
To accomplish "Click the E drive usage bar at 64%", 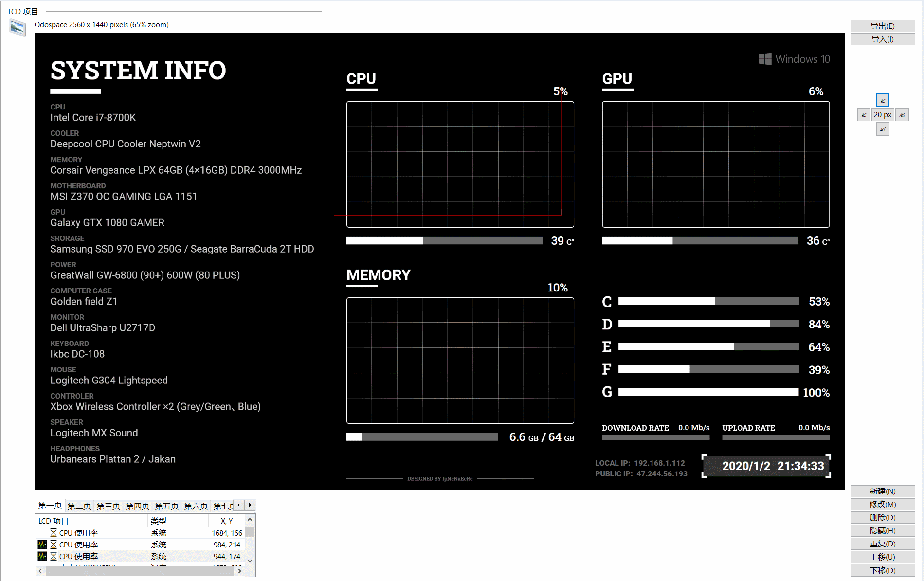I will pos(708,346).
